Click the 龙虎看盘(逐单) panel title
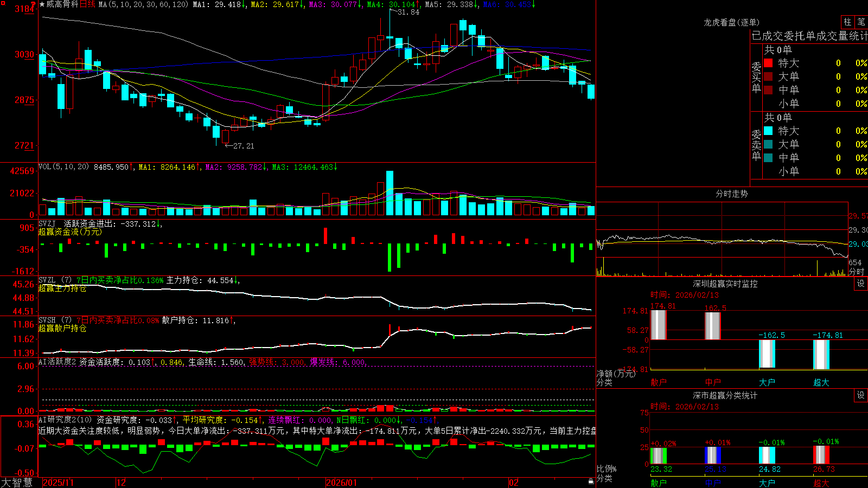Screen dimensions: 868x488 (731, 23)
